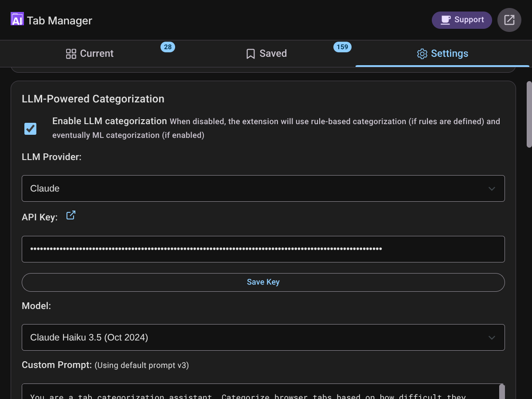Switch to the Current tab

point(90,54)
